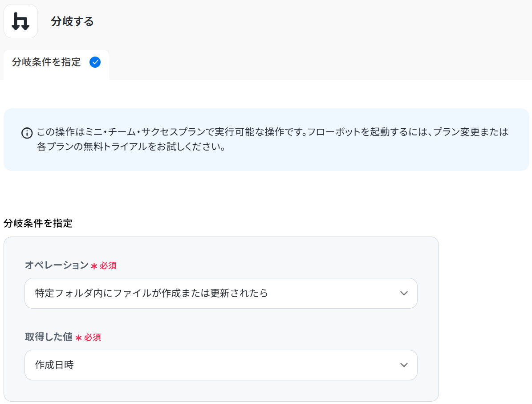This screenshot has height=404, width=532.
Task: Click the blue checkmark on the tab
Action: pyautogui.click(x=95, y=62)
